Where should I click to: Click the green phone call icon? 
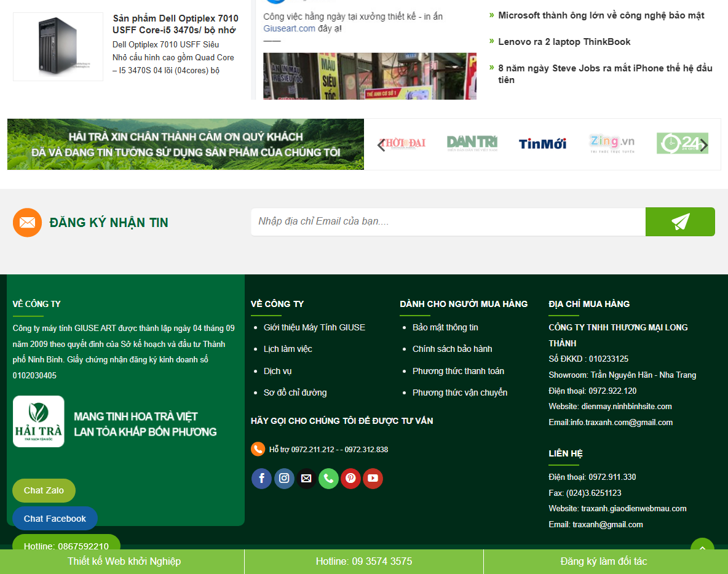pyautogui.click(x=328, y=479)
